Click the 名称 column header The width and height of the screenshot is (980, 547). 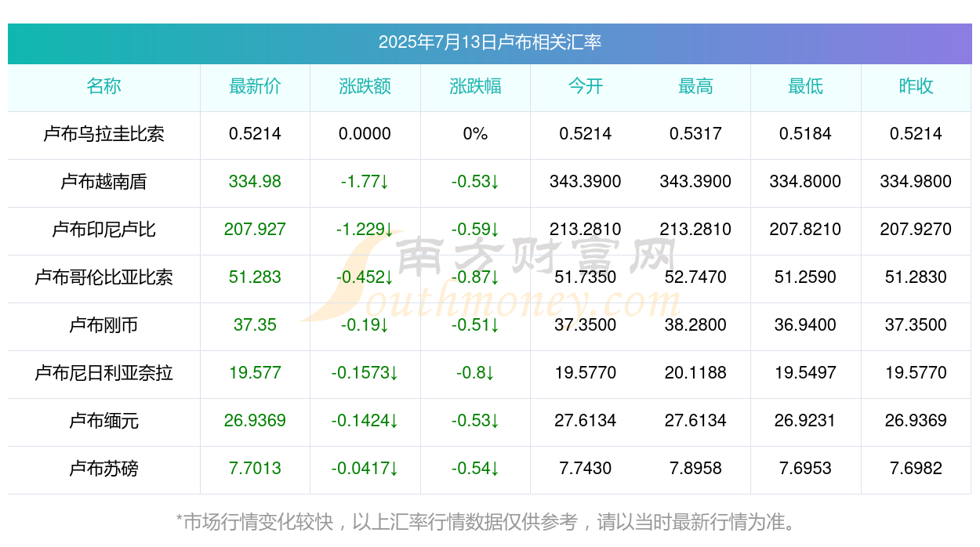coord(103,86)
